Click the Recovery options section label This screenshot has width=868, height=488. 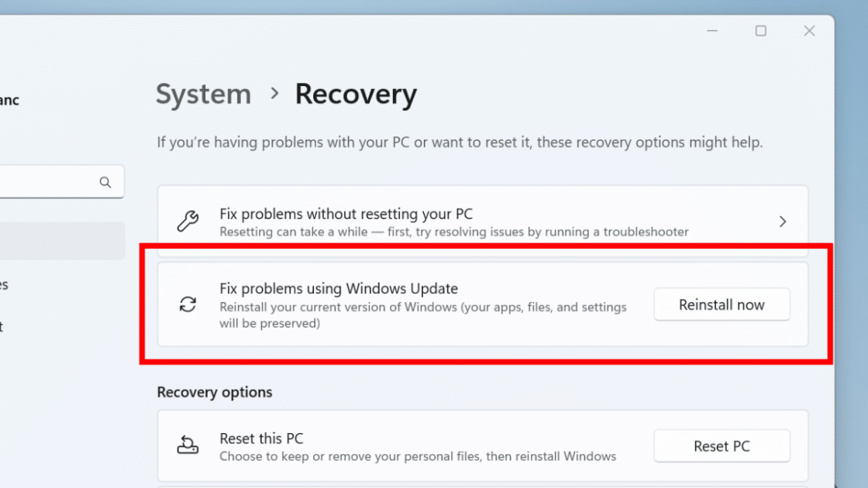pyautogui.click(x=215, y=392)
